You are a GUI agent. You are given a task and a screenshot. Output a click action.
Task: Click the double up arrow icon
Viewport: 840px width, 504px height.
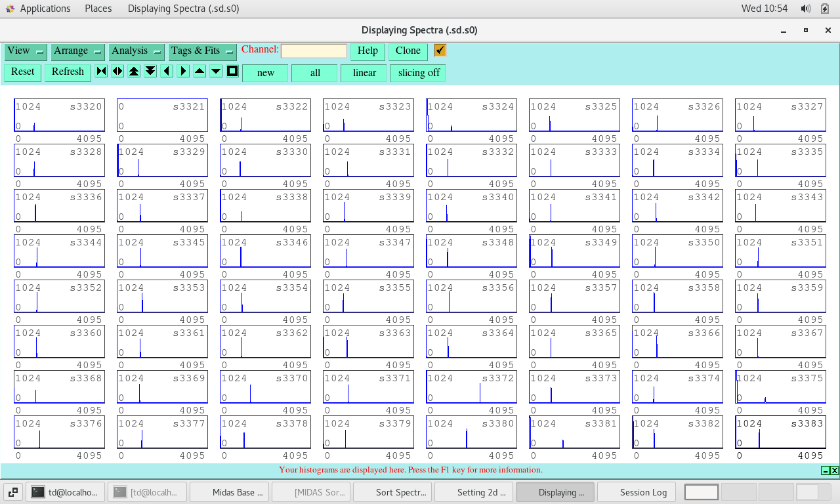pyautogui.click(x=134, y=72)
